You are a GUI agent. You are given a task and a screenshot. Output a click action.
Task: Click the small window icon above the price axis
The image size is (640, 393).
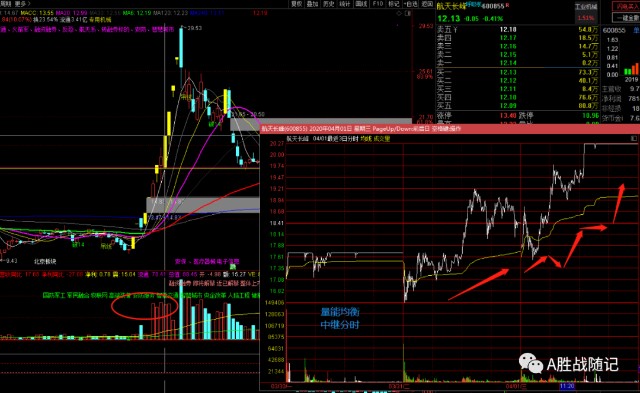pyautogui.click(x=408, y=13)
